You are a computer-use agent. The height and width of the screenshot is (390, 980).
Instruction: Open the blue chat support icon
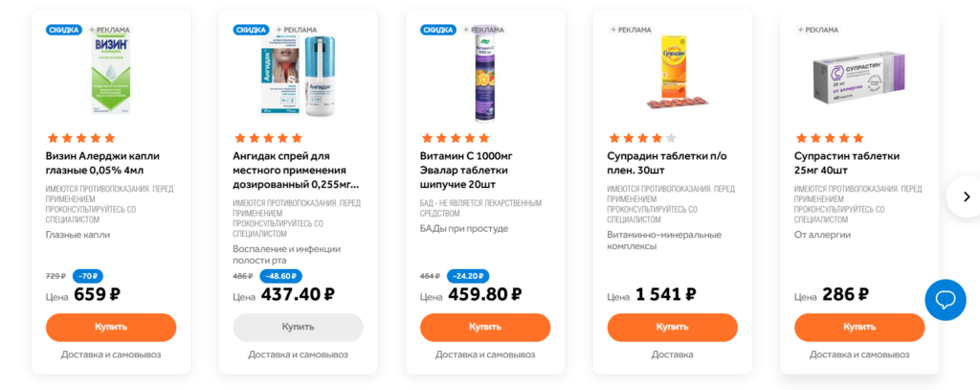point(945,300)
